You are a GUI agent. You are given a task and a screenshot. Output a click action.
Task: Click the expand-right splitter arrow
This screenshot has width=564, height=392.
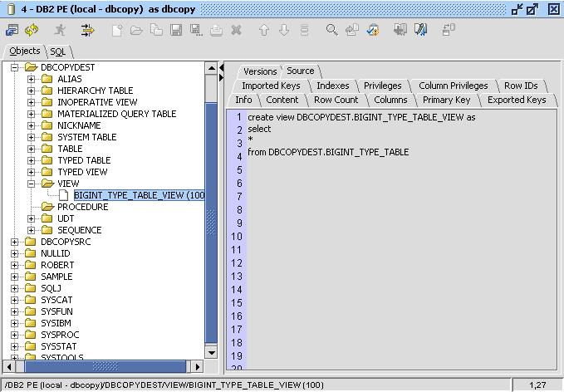click(x=221, y=78)
